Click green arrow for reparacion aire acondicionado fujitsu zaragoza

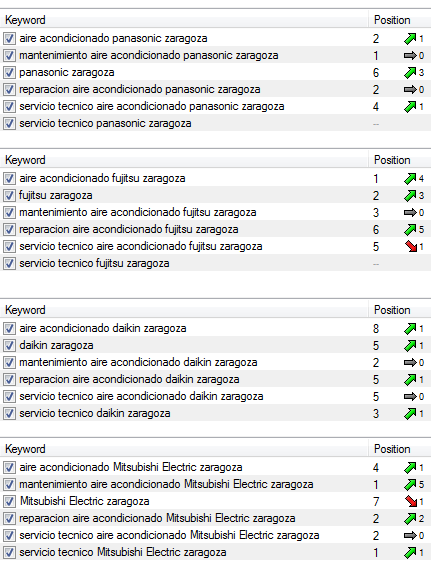[410, 229]
